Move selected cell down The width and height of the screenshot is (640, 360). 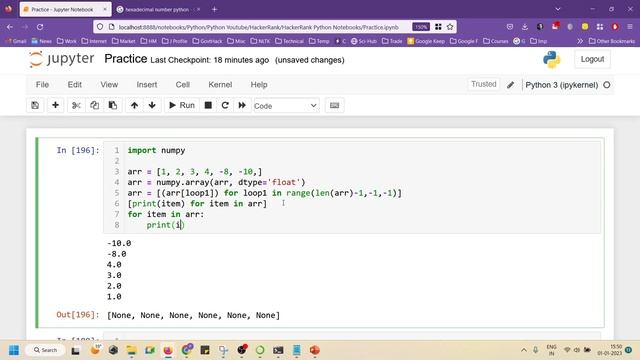click(152, 105)
